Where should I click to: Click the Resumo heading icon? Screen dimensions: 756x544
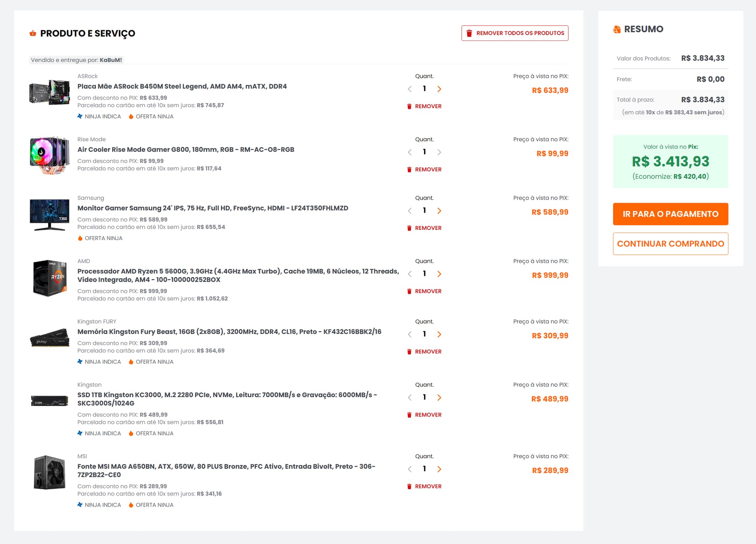click(x=617, y=29)
